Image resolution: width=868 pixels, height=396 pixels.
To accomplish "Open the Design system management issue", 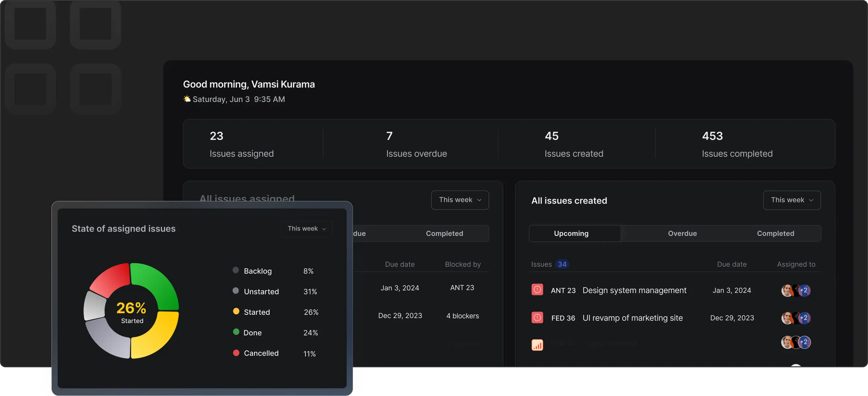I will click(x=634, y=290).
